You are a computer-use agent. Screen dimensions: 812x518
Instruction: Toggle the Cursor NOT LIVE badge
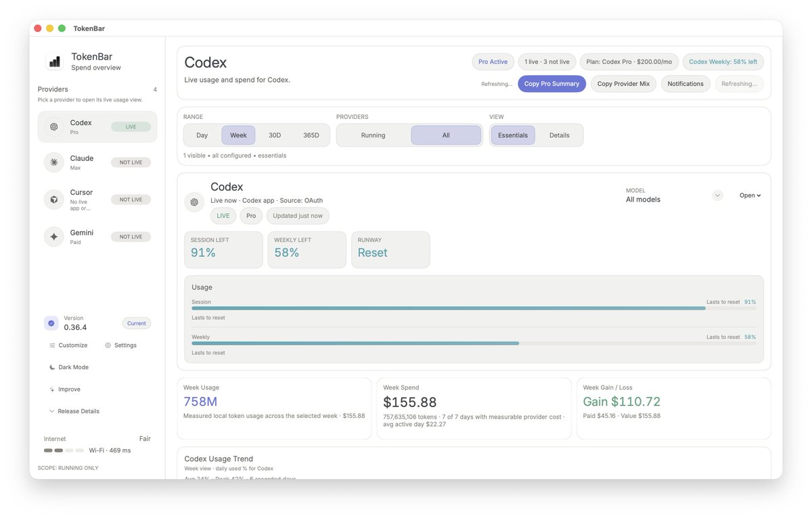coord(131,199)
